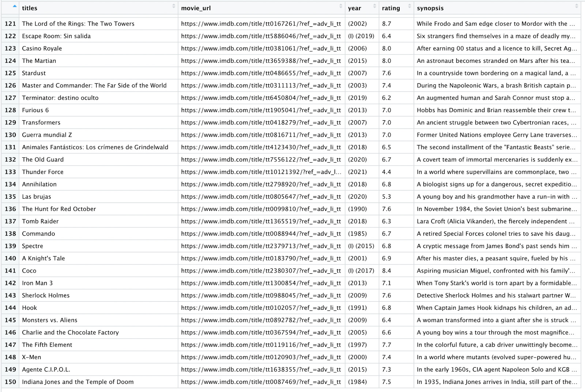Click the row index sort arrow

pos(15,6)
